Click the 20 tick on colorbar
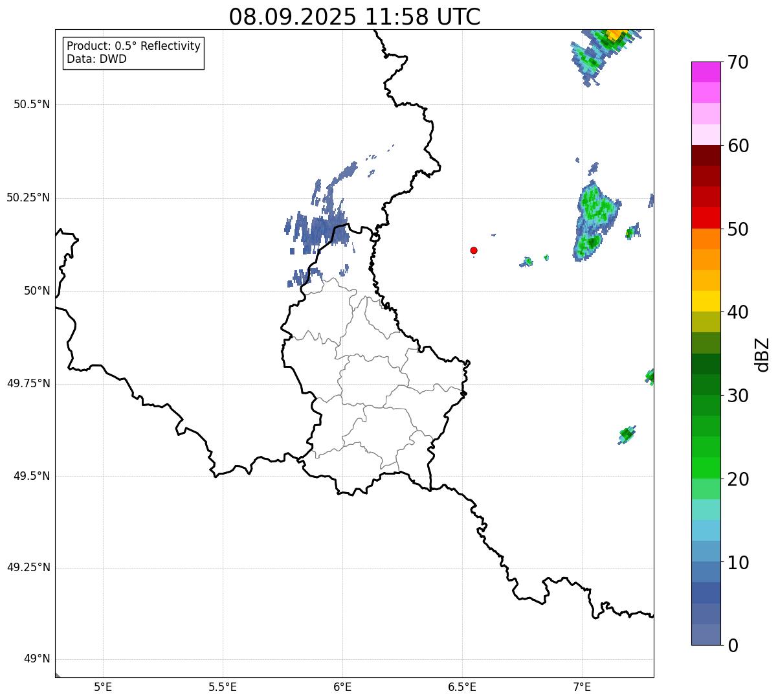778x700 pixels. click(x=738, y=479)
